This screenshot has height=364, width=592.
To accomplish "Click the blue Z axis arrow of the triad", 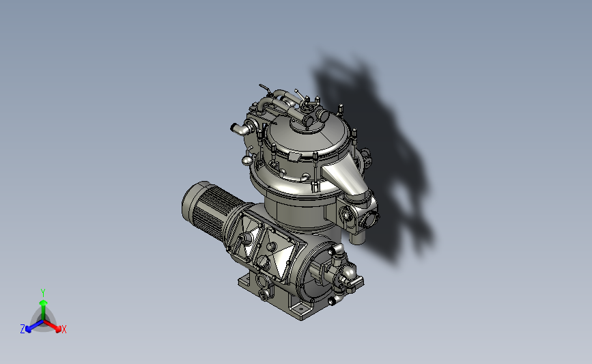I will [x=33, y=326].
